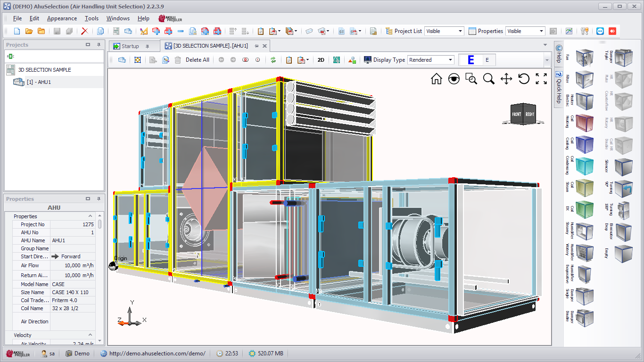Reset the 3D view to home
This screenshot has height=362, width=644.
point(437,79)
